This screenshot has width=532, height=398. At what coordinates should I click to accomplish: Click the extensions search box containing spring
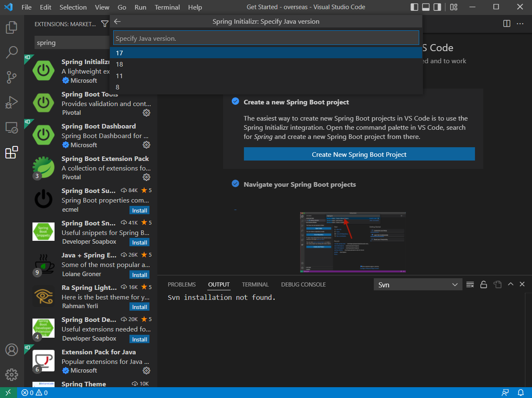pyautogui.click(x=72, y=42)
